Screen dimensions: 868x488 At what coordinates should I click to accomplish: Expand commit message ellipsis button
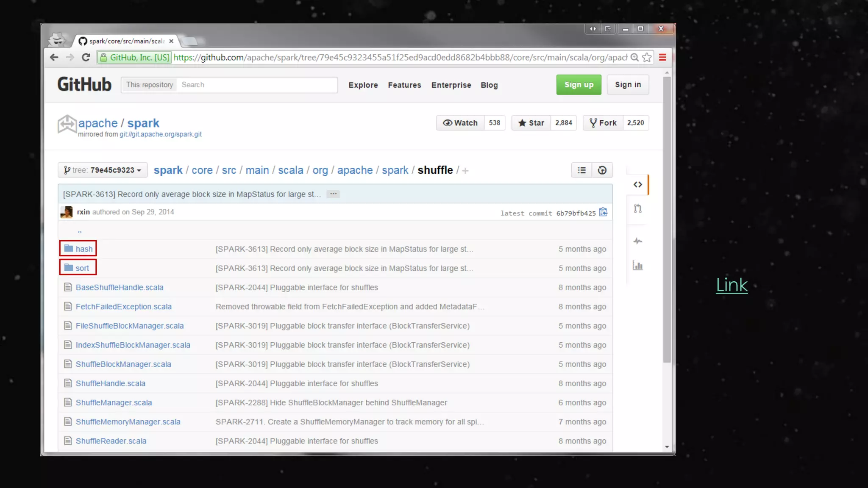coord(334,194)
